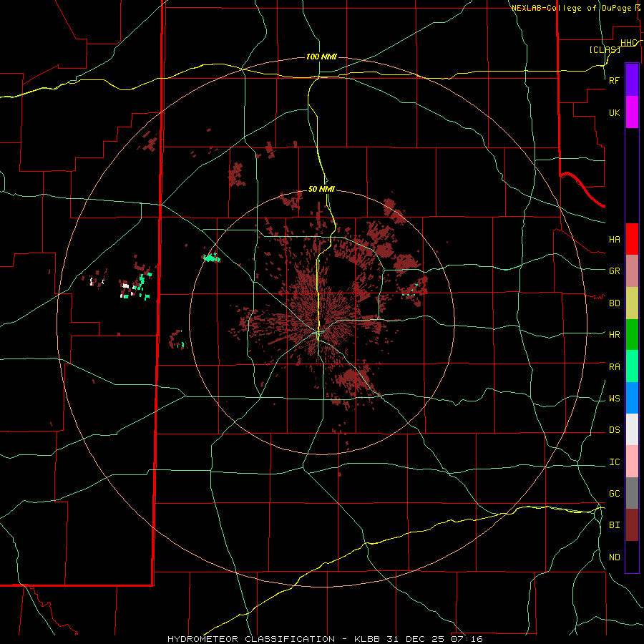Click the IC pink legend swatch
Screen dimensions: 644x644
tap(632, 462)
